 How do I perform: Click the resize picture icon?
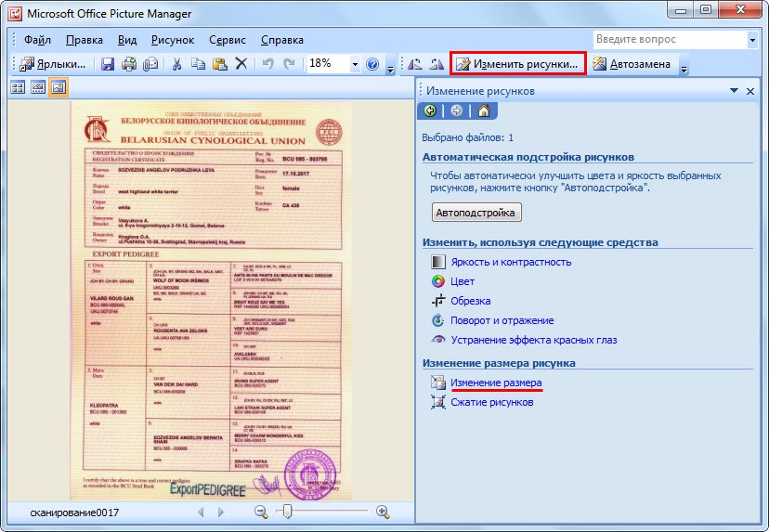click(x=438, y=383)
